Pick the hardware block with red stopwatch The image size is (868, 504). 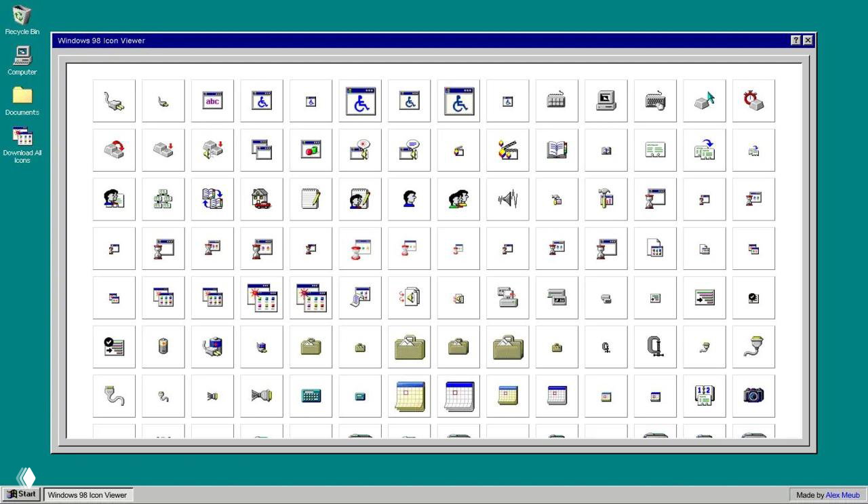753,101
